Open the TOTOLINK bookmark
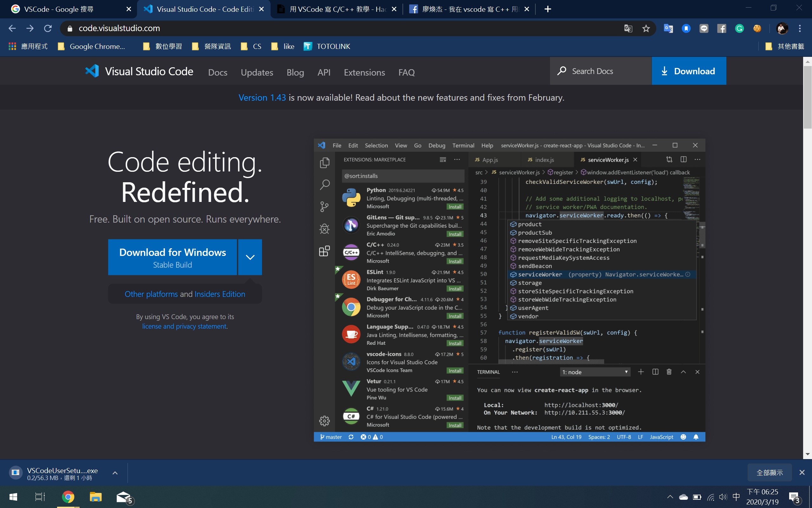Viewport: 812px width, 508px height. [327, 46]
